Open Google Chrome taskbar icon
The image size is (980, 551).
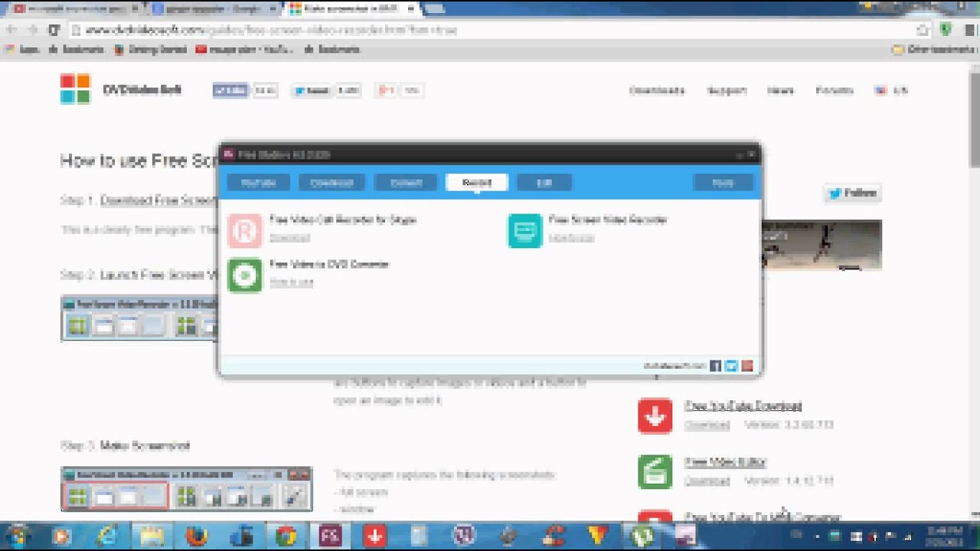286,536
